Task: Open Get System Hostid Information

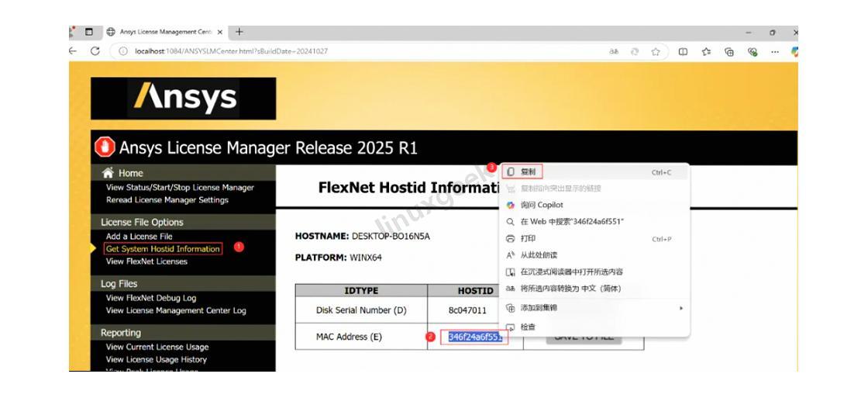Action: [x=163, y=249]
